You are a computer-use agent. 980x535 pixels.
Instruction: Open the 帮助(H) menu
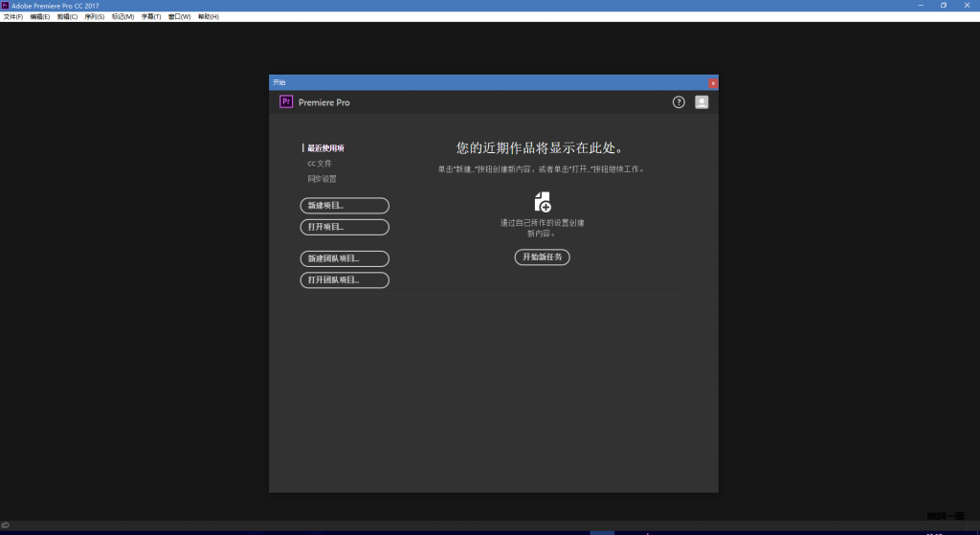point(208,16)
